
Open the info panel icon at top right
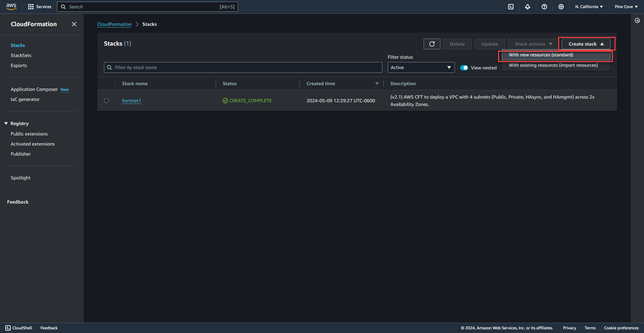637,20
